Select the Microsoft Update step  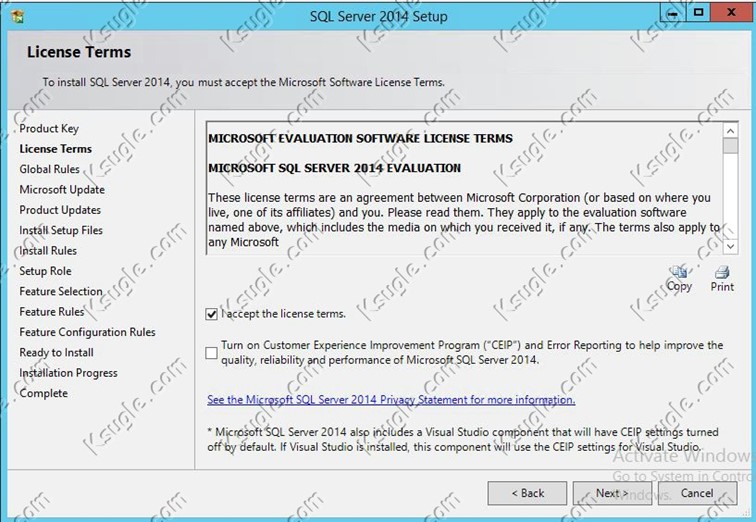[x=62, y=189]
